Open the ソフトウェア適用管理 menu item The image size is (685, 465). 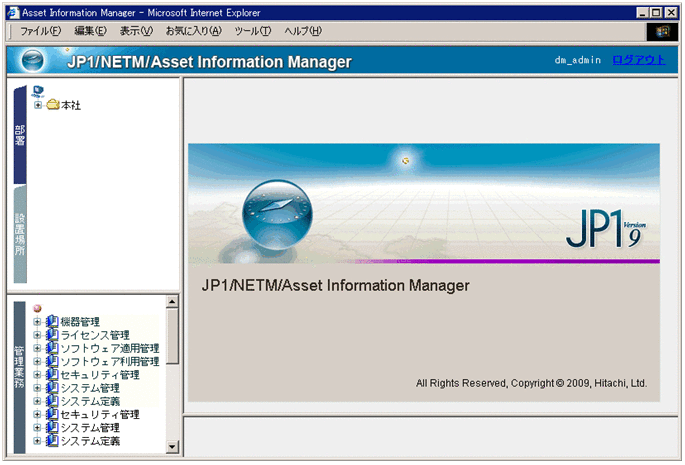point(110,348)
